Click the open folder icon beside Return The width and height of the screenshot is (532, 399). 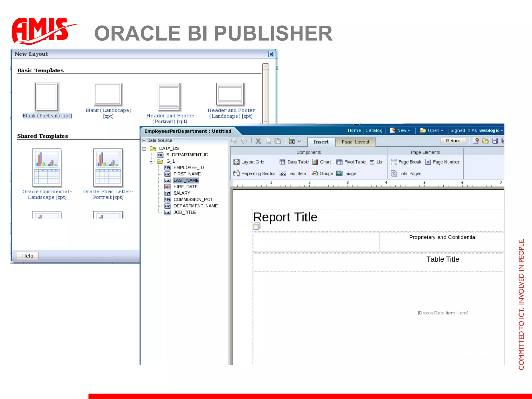tap(485, 141)
